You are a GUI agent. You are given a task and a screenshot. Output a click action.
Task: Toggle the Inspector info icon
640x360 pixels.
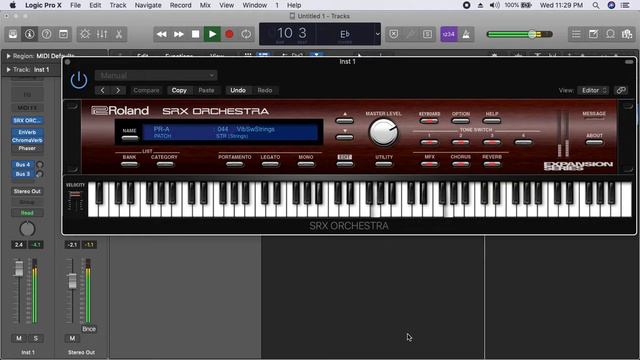[x=29, y=34]
